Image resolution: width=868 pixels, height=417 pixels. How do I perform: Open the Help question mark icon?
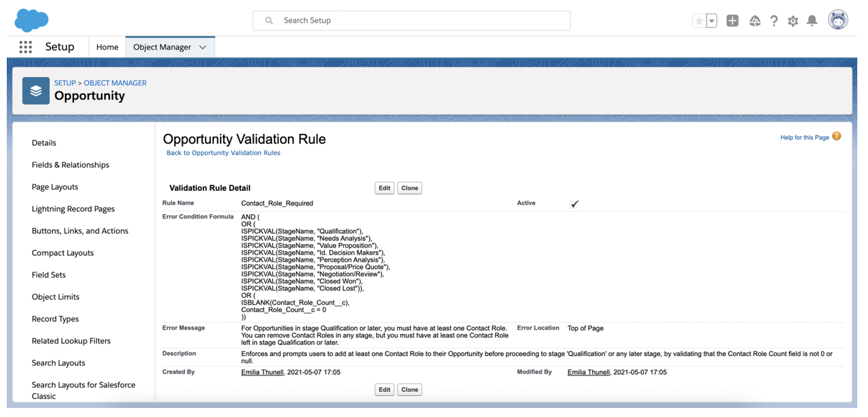(774, 21)
